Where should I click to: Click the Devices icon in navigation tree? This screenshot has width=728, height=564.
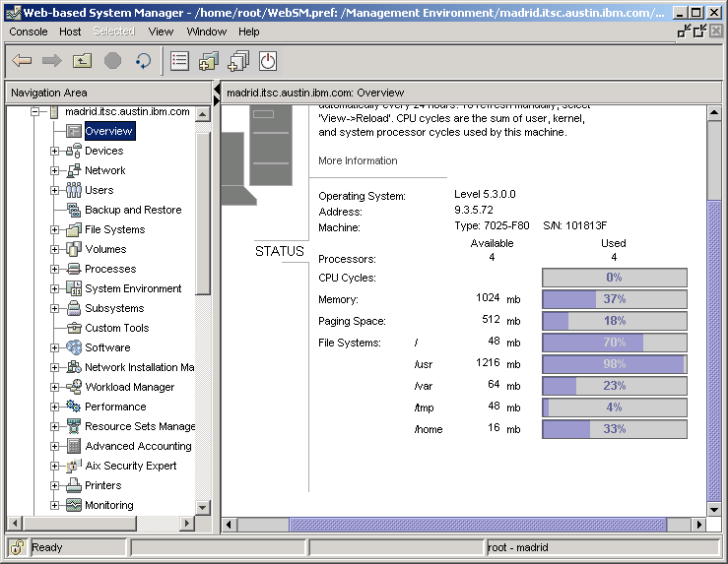tap(74, 151)
